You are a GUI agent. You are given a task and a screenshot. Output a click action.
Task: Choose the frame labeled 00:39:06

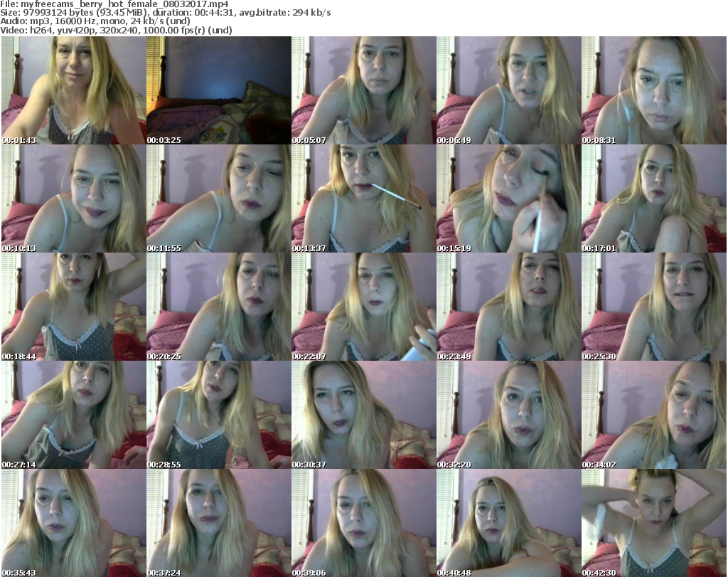pyautogui.click(x=363, y=523)
